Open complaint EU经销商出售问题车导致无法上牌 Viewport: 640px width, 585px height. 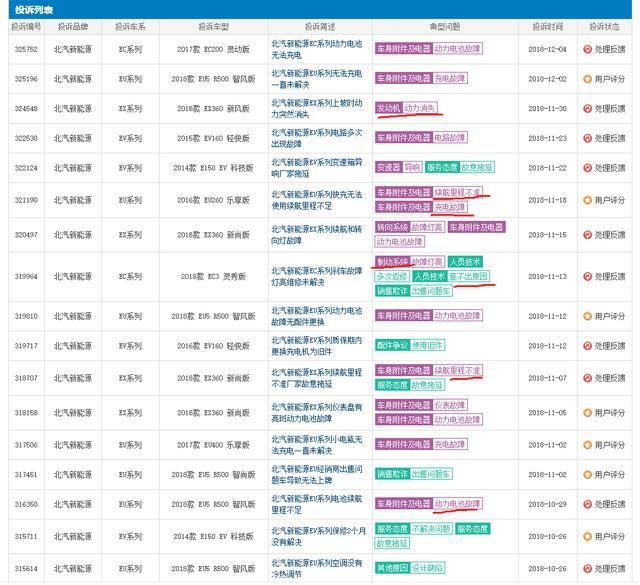tap(317, 474)
